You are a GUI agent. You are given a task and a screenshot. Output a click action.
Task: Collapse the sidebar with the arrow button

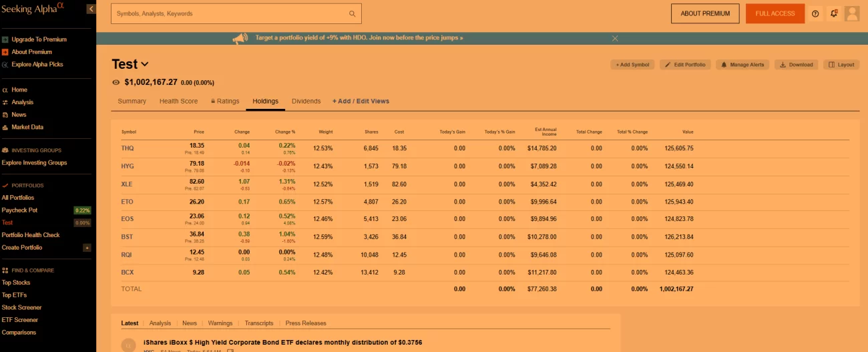point(91,9)
